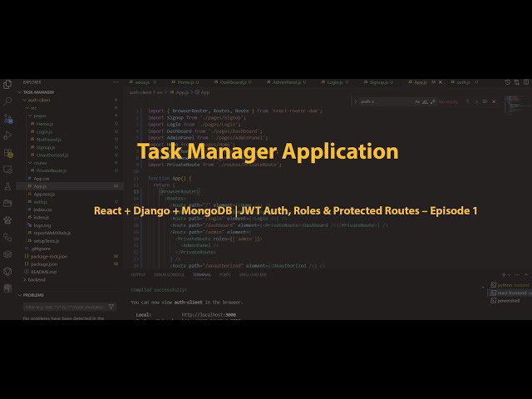Open the Extensions view in activity bar
Image resolution: width=532 pixels, height=399 pixels.
[x=7, y=153]
